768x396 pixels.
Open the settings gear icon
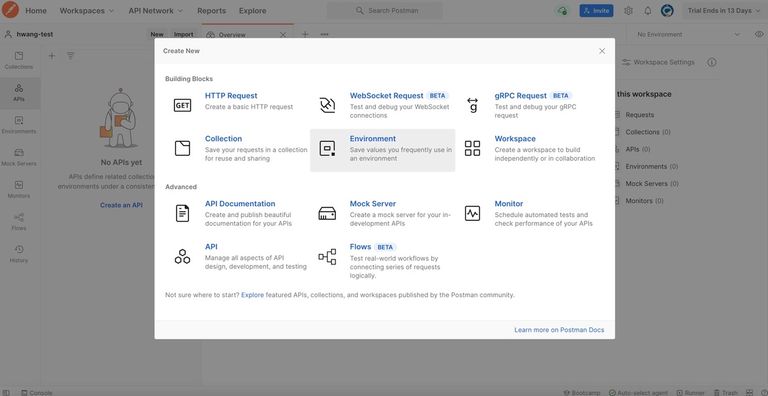coord(628,10)
